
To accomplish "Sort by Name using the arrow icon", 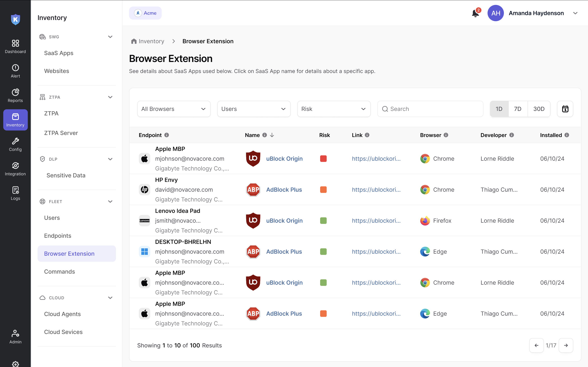I will (x=272, y=135).
